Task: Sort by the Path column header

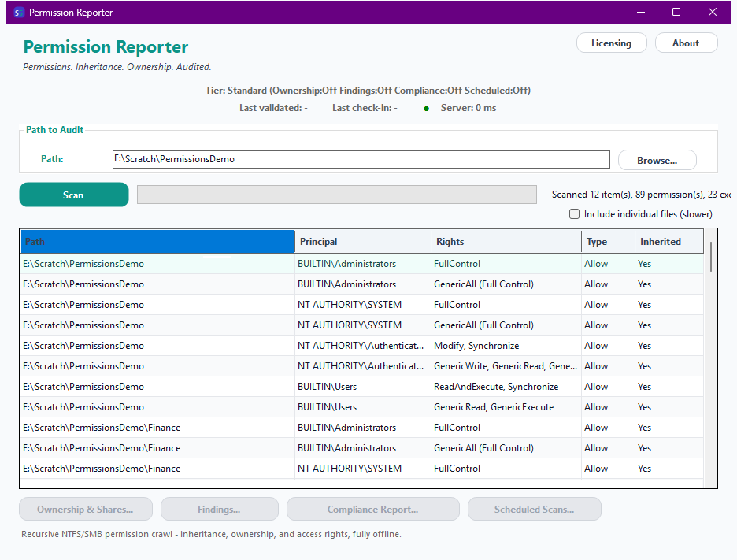Action: pyautogui.click(x=158, y=242)
